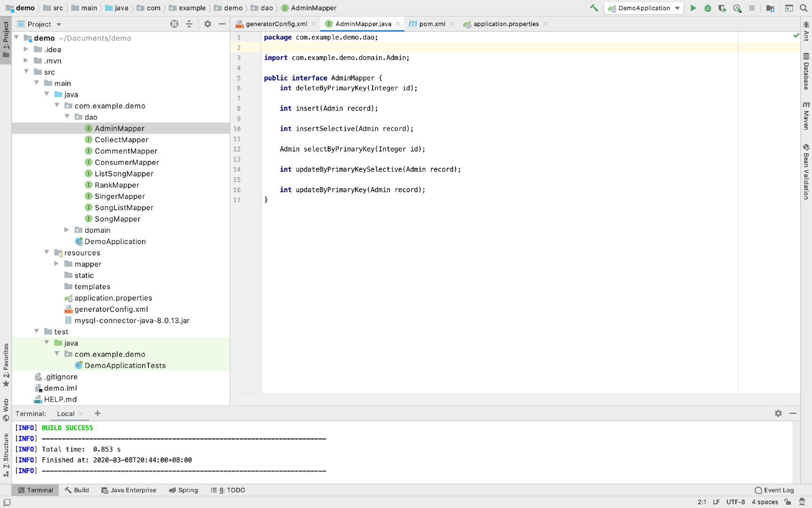Viewport: 812px width, 508px height.
Task: Collapse the dao package folder
Action: (x=67, y=117)
